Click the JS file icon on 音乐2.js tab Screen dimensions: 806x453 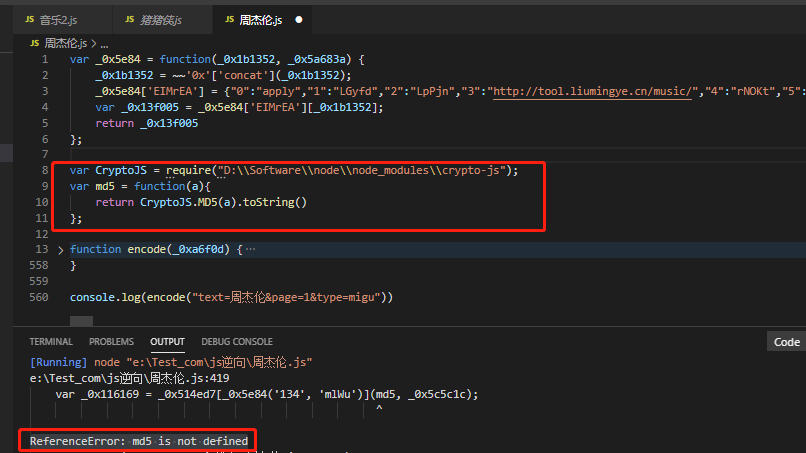click(29, 20)
